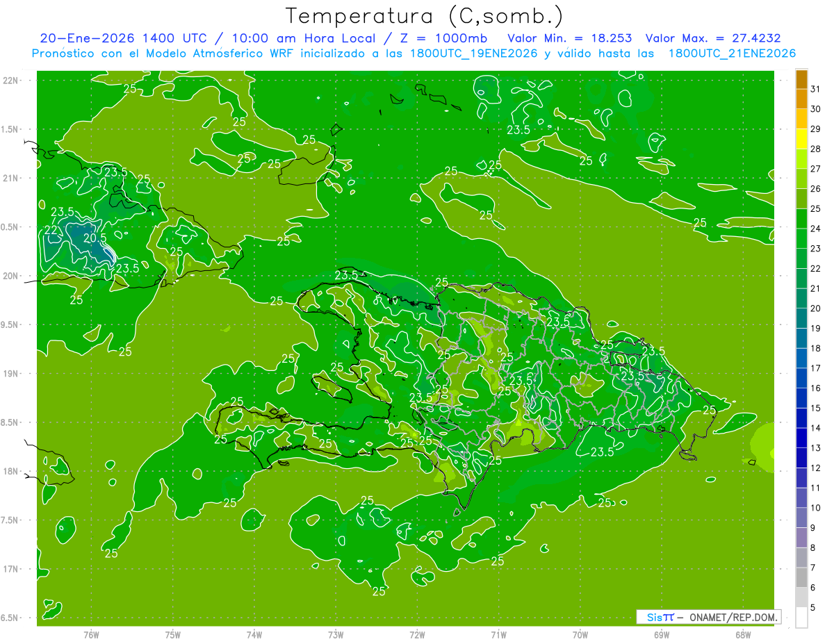Click the longitude label '76W'

tap(90, 634)
